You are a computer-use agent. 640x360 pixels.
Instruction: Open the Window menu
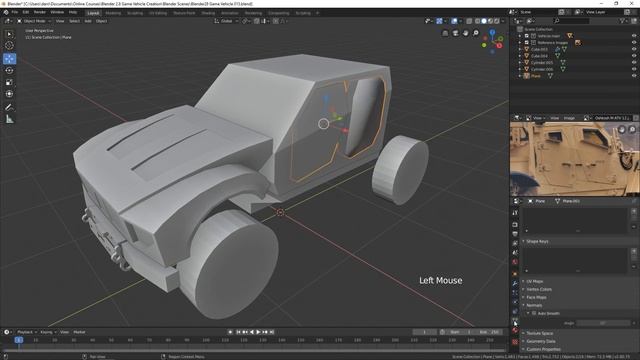(57, 13)
